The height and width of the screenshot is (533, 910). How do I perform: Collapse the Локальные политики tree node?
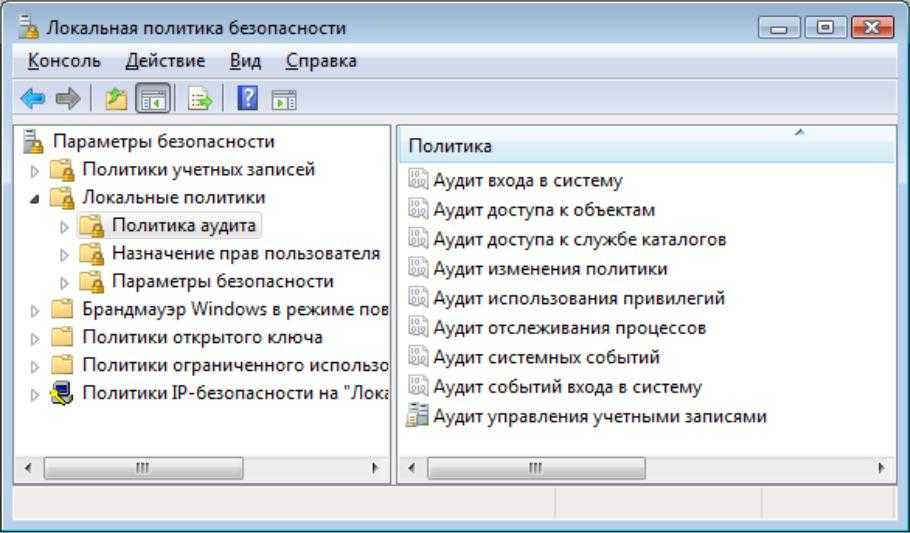tap(35, 199)
